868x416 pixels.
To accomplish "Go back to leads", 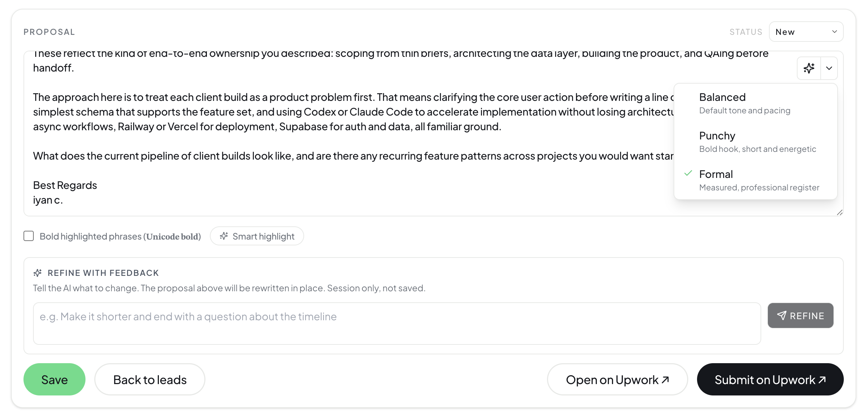I will pos(150,380).
